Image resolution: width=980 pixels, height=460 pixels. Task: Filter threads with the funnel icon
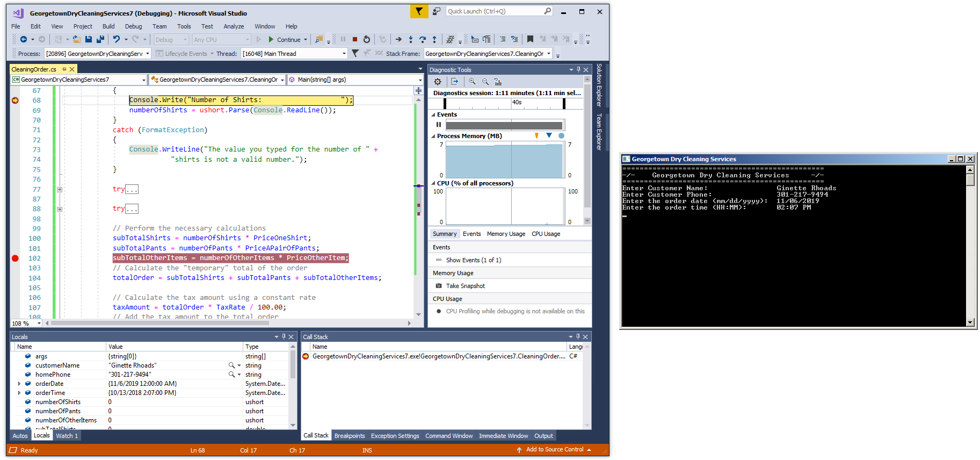click(355, 53)
